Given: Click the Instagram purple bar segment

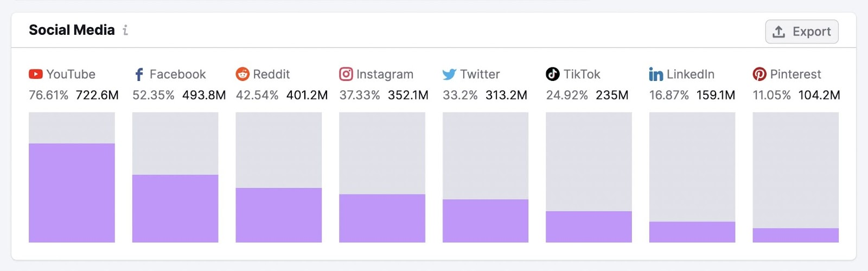Looking at the screenshot, I should coord(382,218).
